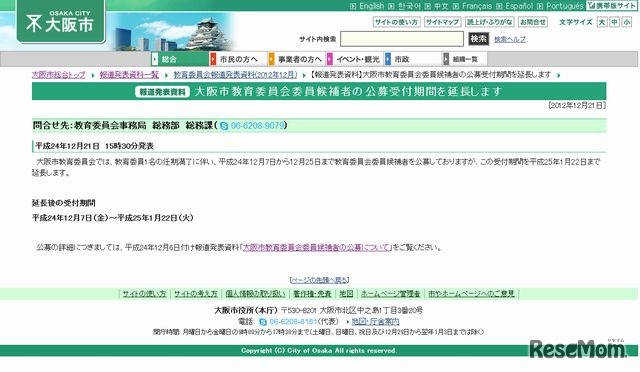Screen dimensions: 640x372
Task: Go to 教育委員会報道発表資料(2012年12月) breadcrumb
Action: tap(236, 75)
